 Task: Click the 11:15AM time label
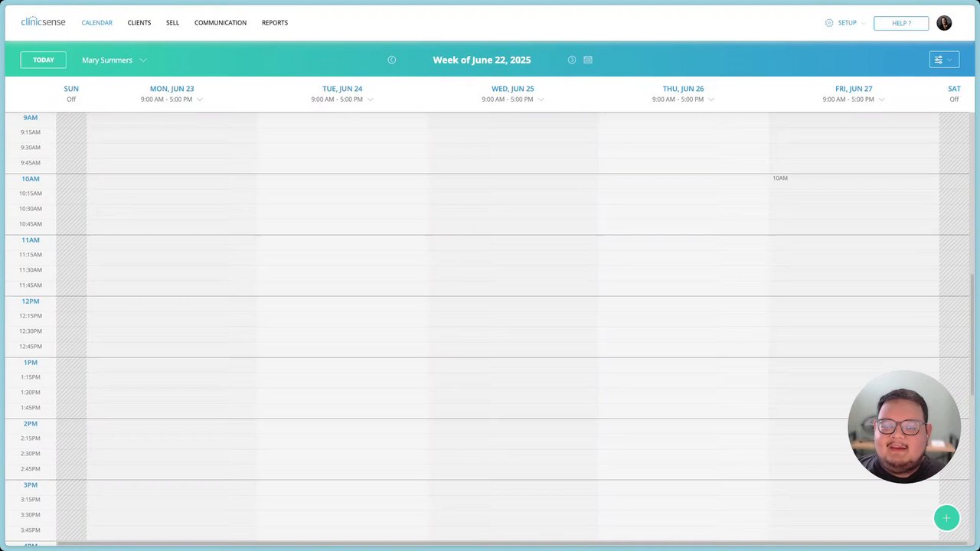coord(31,255)
